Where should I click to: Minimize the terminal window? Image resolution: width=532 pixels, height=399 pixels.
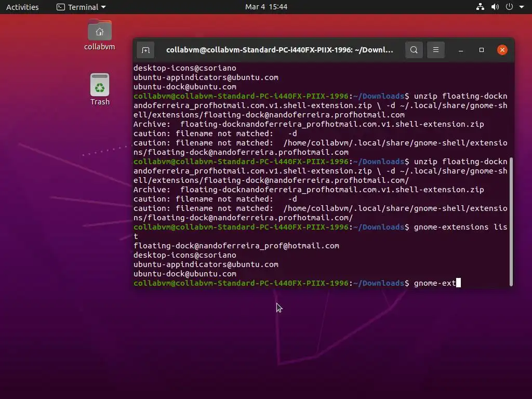click(461, 50)
